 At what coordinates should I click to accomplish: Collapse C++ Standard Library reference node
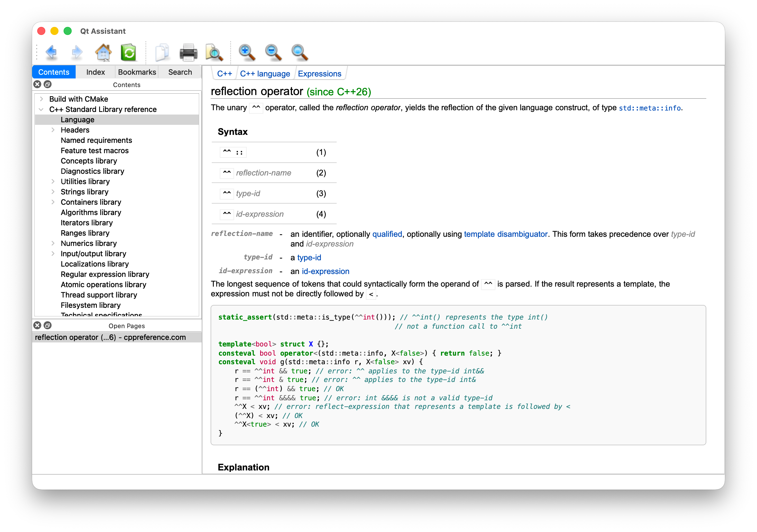click(x=41, y=109)
